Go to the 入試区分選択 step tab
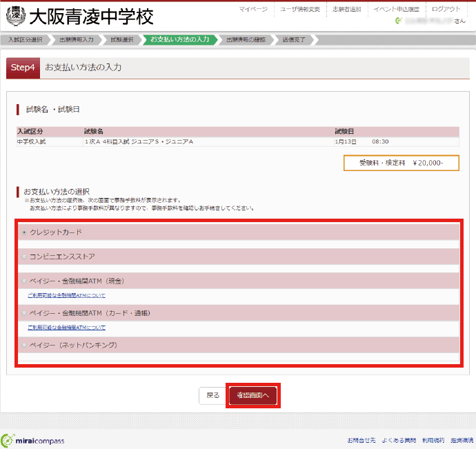The width and height of the screenshot is (476, 449). point(26,40)
